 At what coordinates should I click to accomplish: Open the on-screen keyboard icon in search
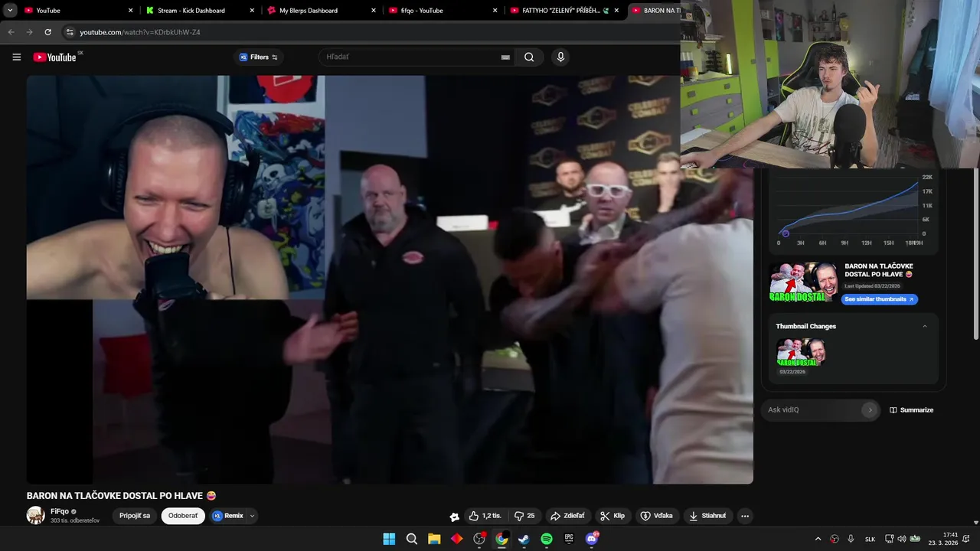505,57
